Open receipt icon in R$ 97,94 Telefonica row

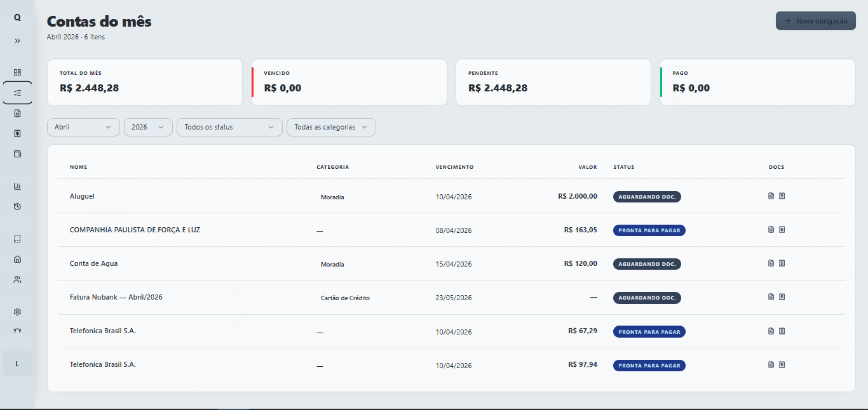click(x=782, y=365)
